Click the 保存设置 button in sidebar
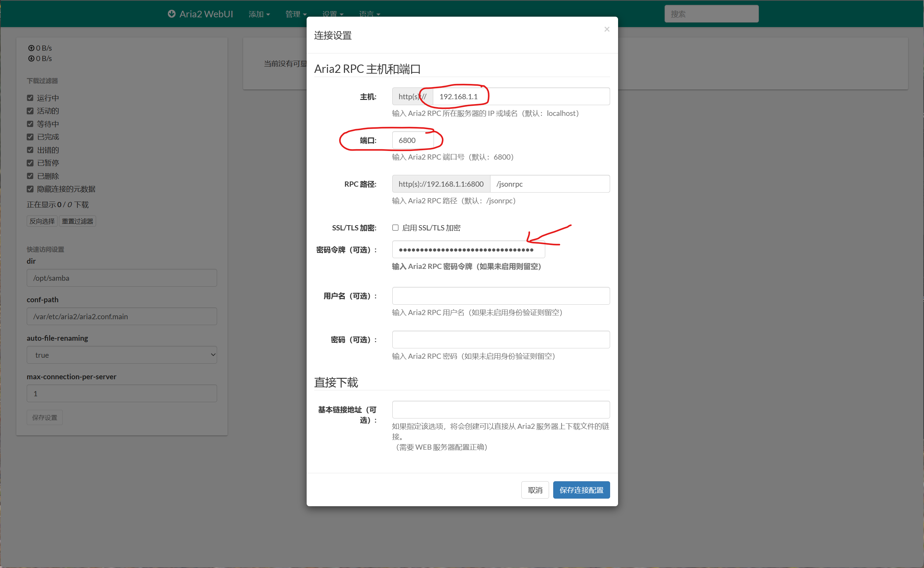This screenshot has width=924, height=568. pyautogui.click(x=45, y=418)
